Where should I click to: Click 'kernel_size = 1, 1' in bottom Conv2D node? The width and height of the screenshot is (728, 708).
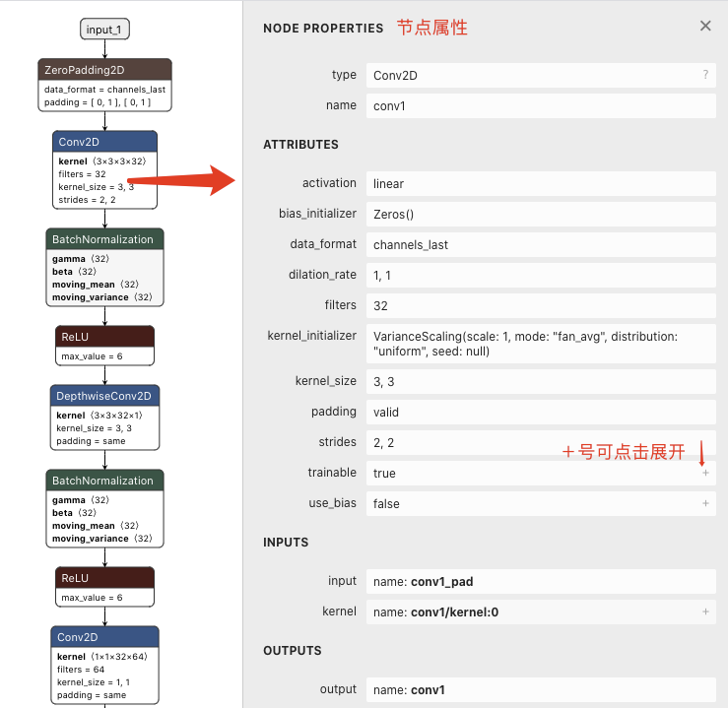94,682
